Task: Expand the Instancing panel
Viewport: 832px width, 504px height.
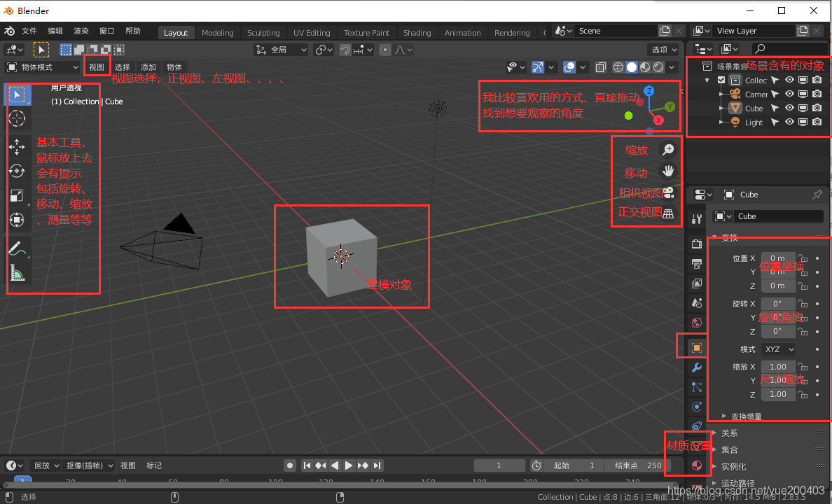Action: 733,466
